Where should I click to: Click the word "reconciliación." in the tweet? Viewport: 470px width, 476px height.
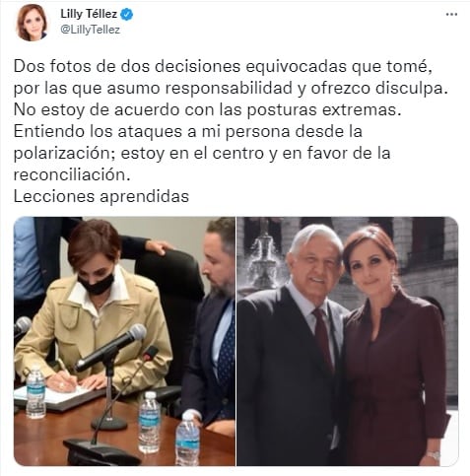[x=72, y=174]
